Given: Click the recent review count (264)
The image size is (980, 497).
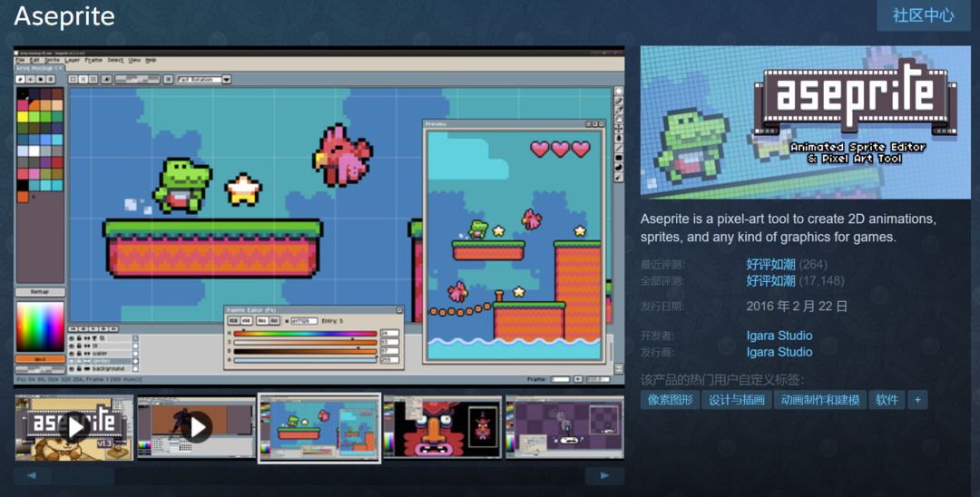Looking at the screenshot, I should (x=813, y=264).
